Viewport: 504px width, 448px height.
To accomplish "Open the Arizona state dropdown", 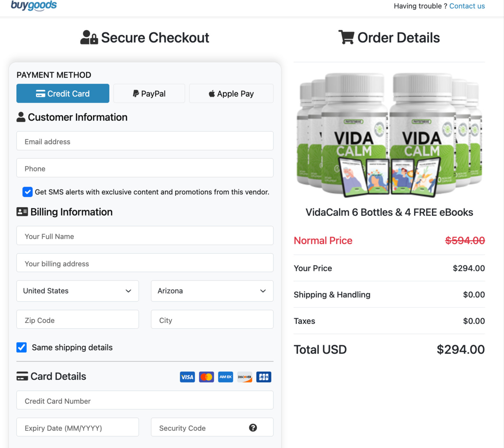I will [x=212, y=291].
